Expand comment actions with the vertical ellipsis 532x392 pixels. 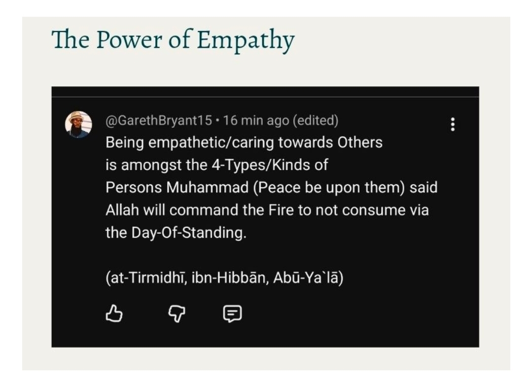pyautogui.click(x=453, y=125)
